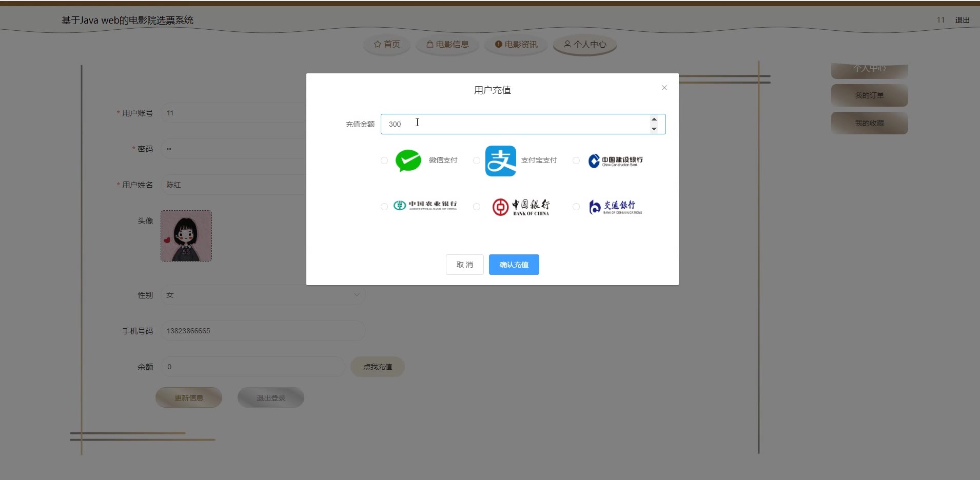This screenshot has height=480, width=980.
Task: Click the 手机号码 input field
Action: point(263,331)
